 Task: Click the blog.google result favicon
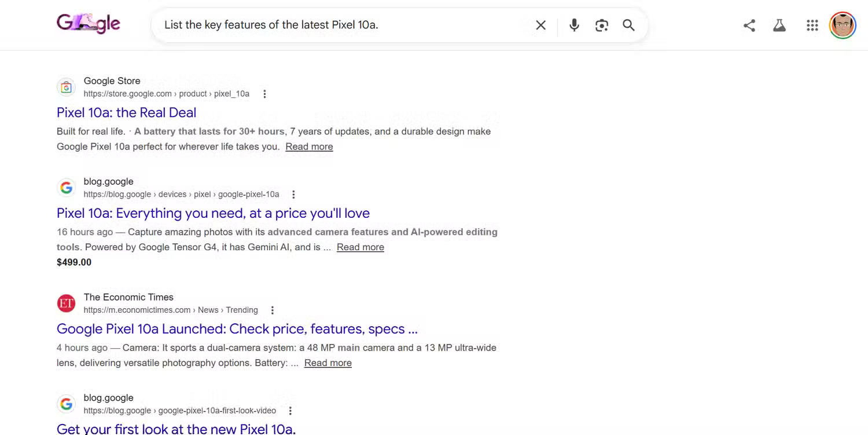tap(66, 187)
